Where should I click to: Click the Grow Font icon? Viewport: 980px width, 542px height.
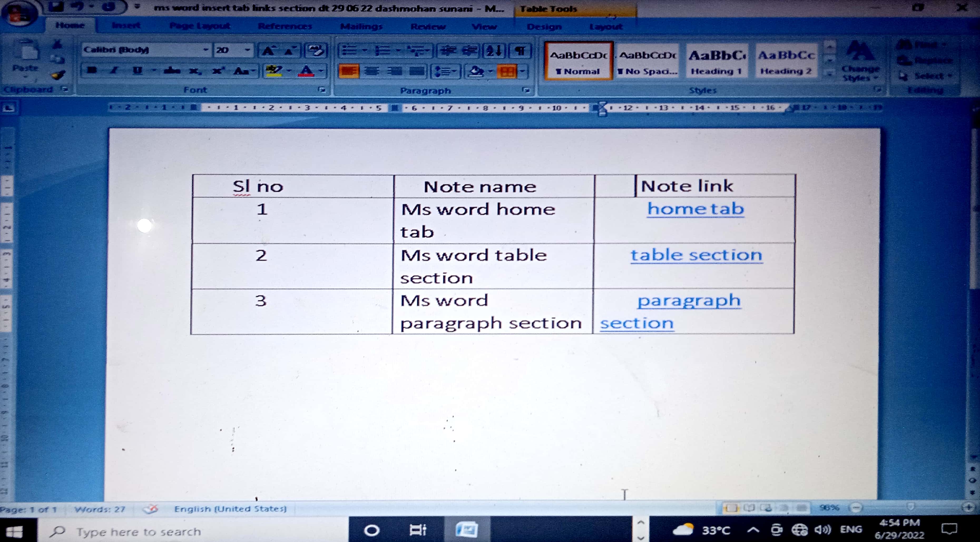tap(269, 51)
